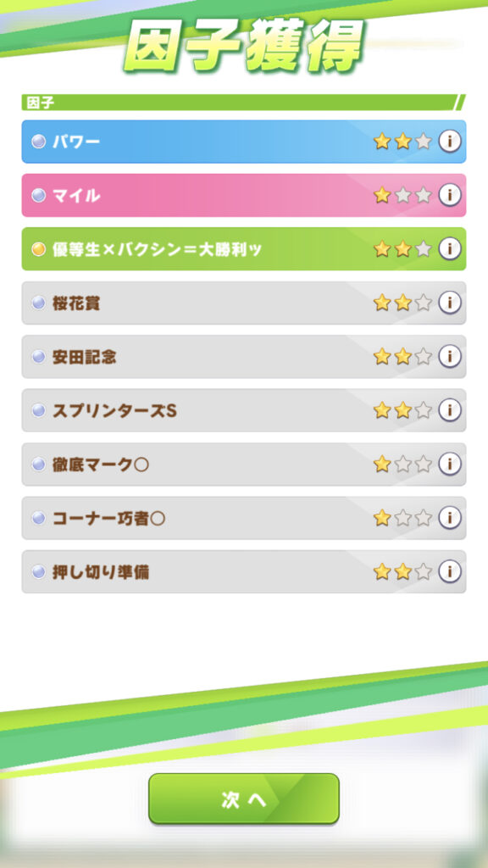Click the 因子 section header bar
The height and width of the screenshot is (868, 488).
click(x=243, y=103)
